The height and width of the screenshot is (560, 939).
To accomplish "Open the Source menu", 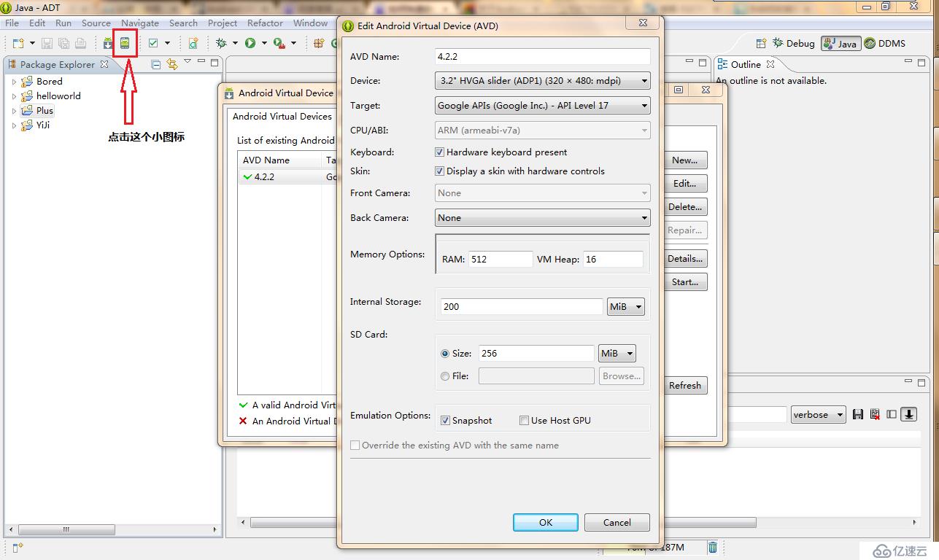I will (96, 23).
